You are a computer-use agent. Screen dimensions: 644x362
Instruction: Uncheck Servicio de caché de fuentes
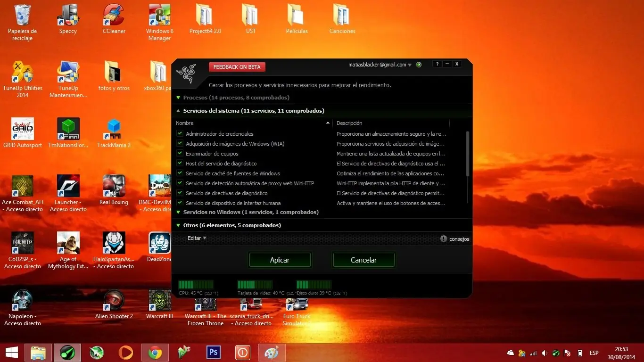pyautogui.click(x=180, y=173)
